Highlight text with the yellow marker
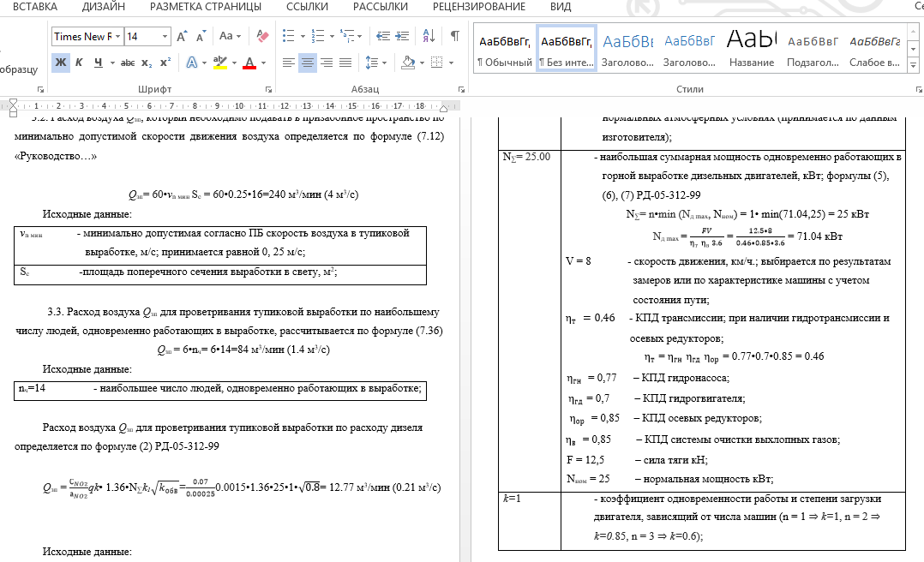924x562 pixels. coord(219,63)
